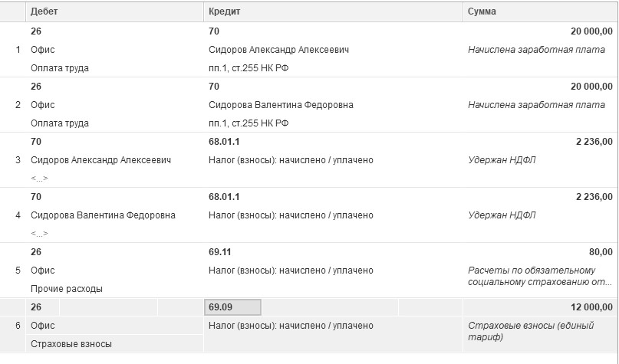619x364 pixels.
Task: Click row number 4 cell
Action: (x=18, y=215)
